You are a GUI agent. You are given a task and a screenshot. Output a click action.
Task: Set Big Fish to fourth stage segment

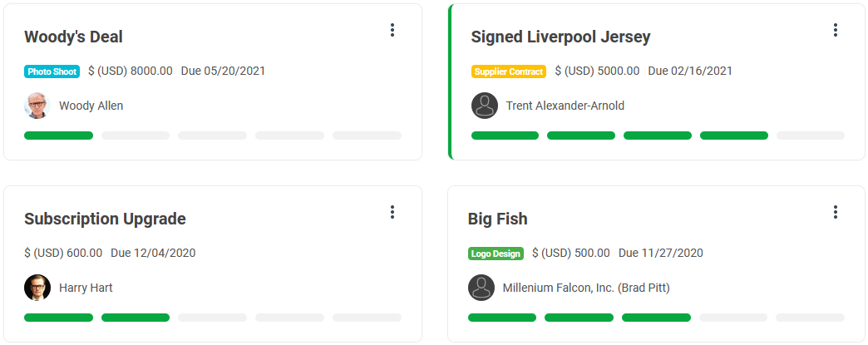733,318
